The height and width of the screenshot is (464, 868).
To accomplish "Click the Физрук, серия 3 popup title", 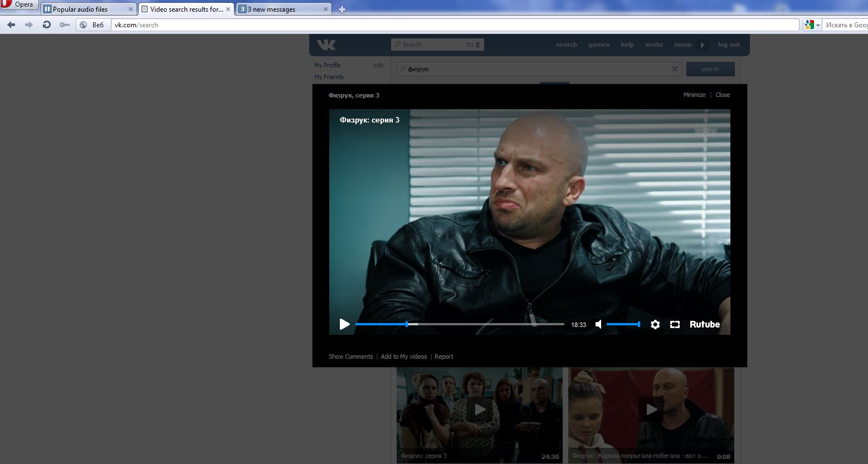I will [354, 95].
